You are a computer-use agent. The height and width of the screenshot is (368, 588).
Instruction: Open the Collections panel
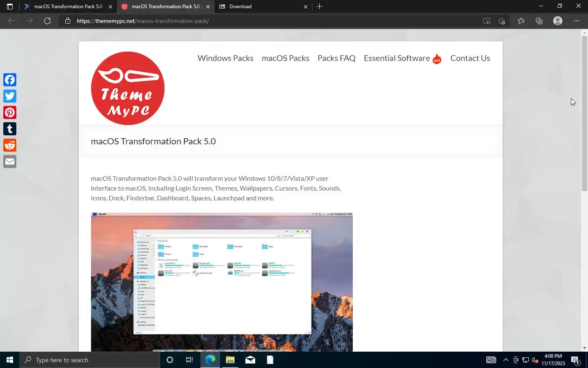point(539,21)
